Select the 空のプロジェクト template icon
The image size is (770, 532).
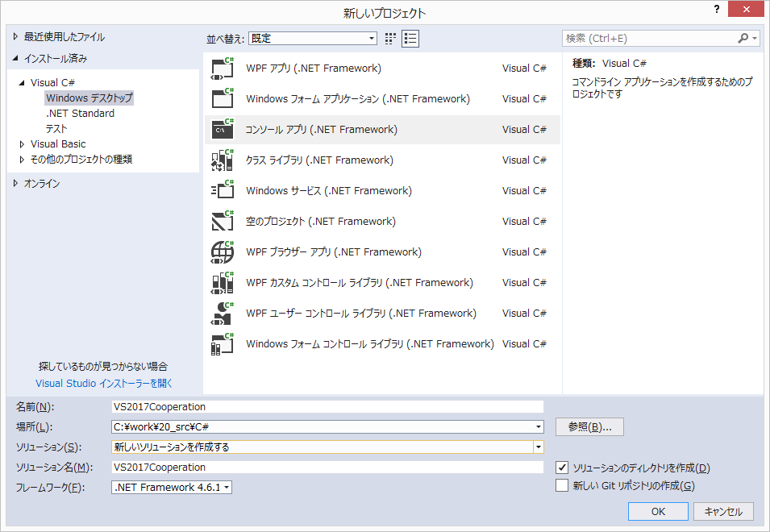[223, 221]
